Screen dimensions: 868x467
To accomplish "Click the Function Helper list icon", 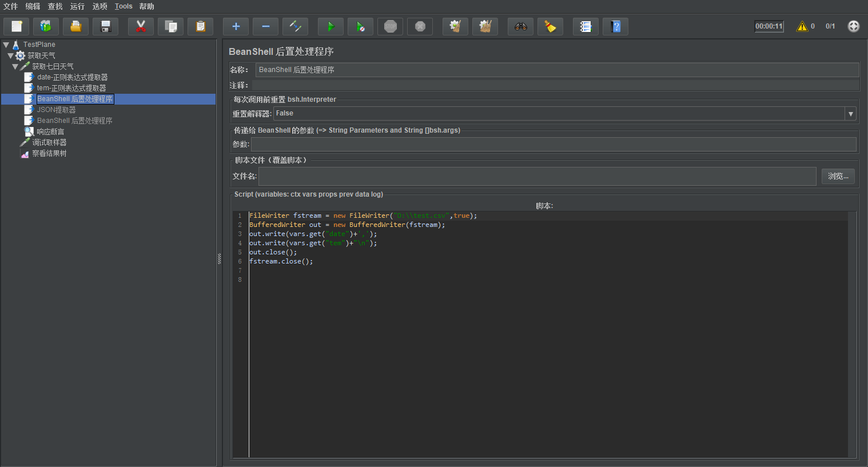I will 586,26.
